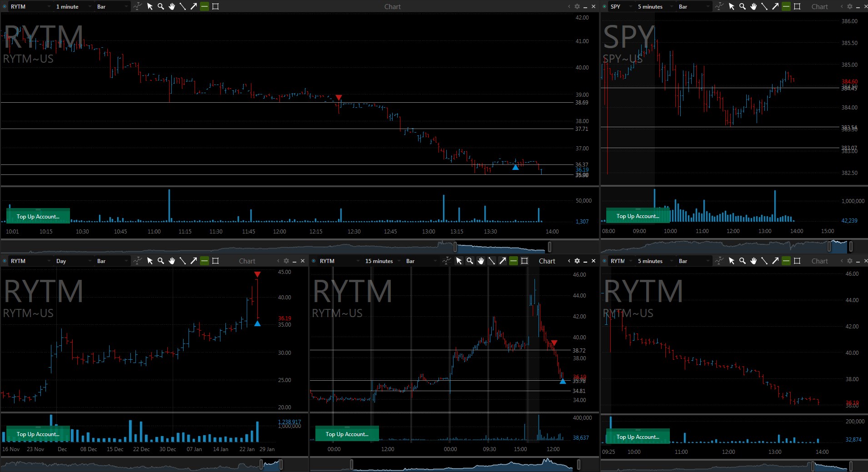Open indicators menu in SPY chart

(x=719, y=6)
